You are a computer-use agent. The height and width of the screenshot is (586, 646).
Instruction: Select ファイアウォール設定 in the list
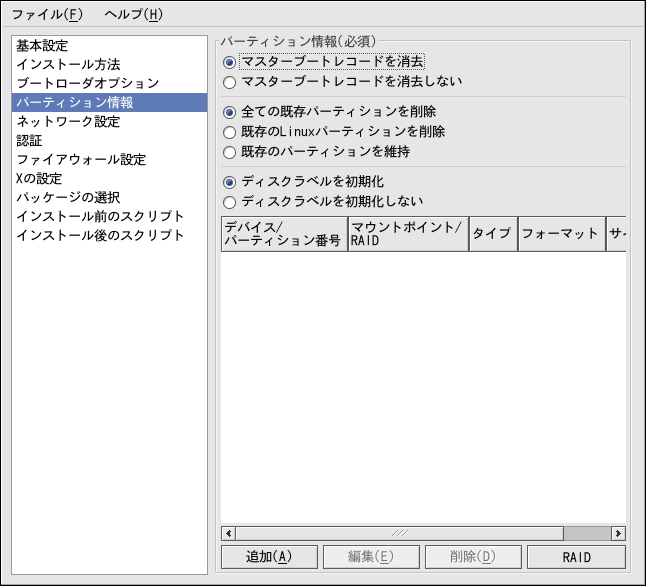click(81, 159)
